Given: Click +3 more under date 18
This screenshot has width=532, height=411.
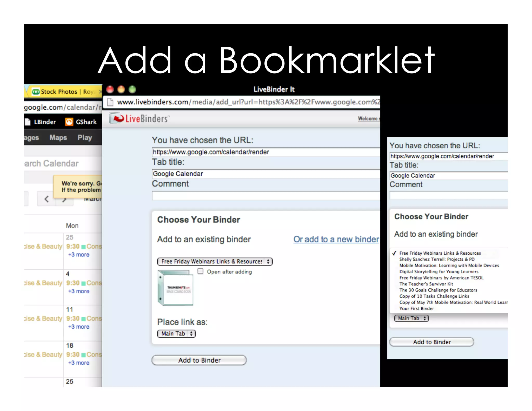Looking at the screenshot, I should (x=79, y=363).
